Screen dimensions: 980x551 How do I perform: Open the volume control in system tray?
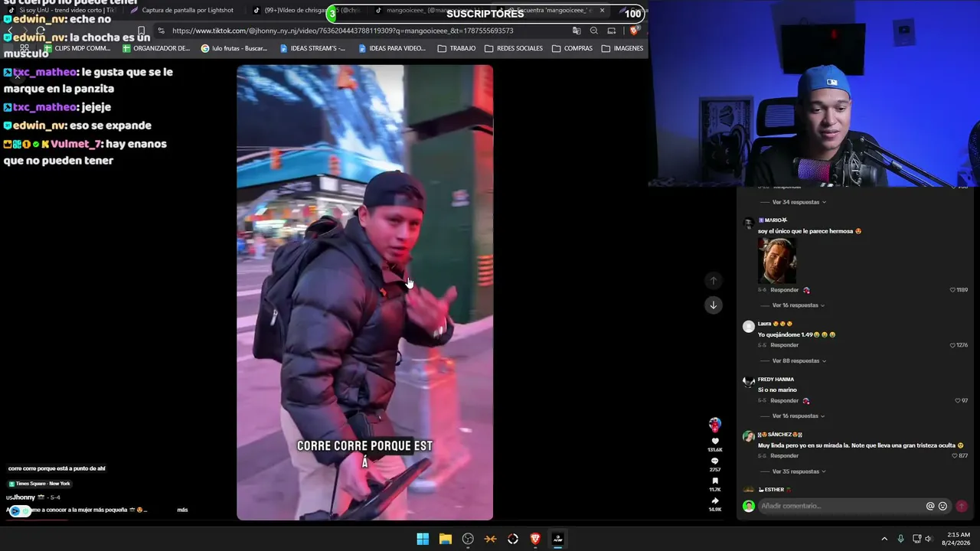929,539
